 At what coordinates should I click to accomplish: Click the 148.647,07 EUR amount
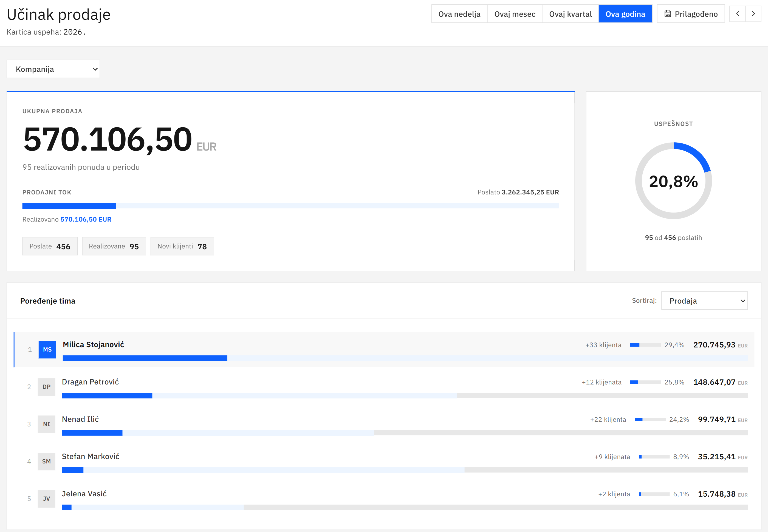[x=720, y=382]
